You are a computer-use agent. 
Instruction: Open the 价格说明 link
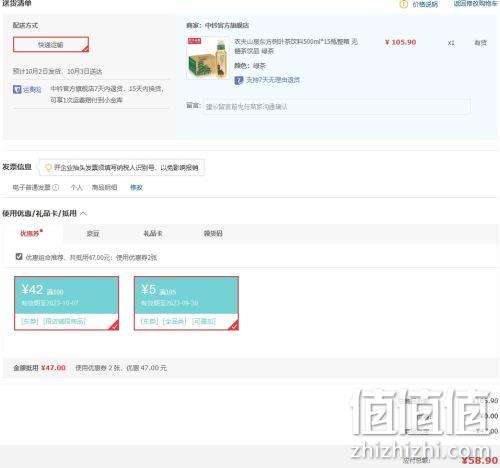(425, 4)
